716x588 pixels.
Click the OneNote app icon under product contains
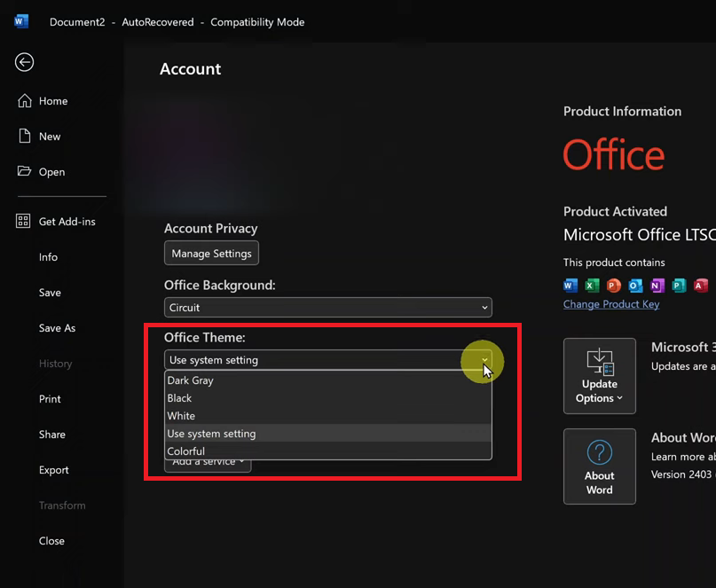[x=657, y=286]
